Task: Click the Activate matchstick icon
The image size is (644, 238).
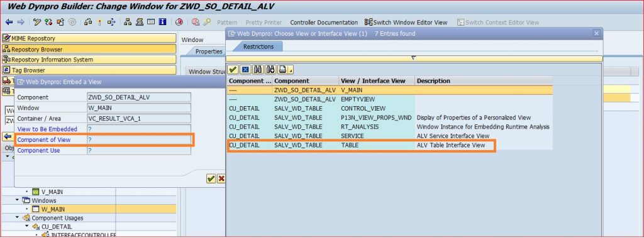Action: [x=99, y=22]
